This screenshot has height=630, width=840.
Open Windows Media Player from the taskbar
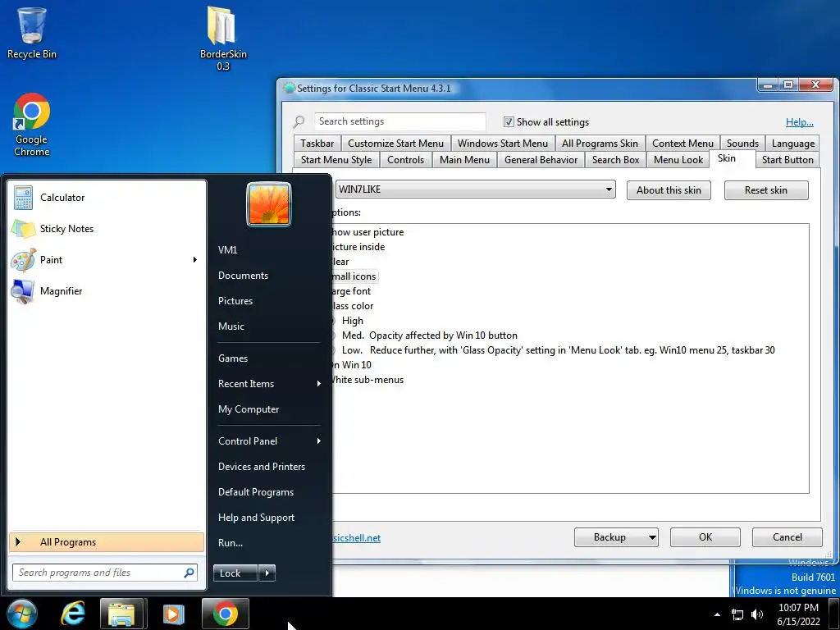point(173,614)
